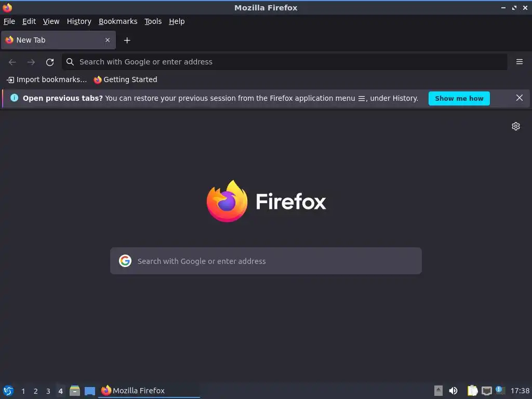Close the New Tab tab

click(x=107, y=40)
